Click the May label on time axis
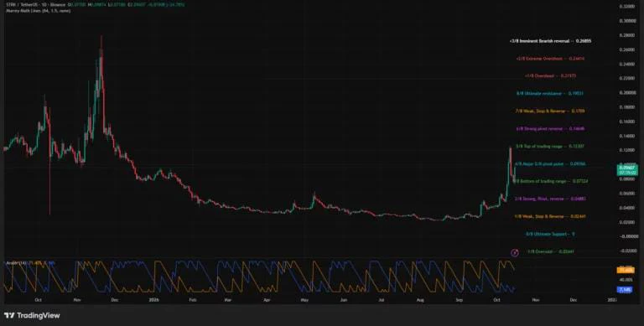Viewport: 644px width, 326px height. click(304, 300)
